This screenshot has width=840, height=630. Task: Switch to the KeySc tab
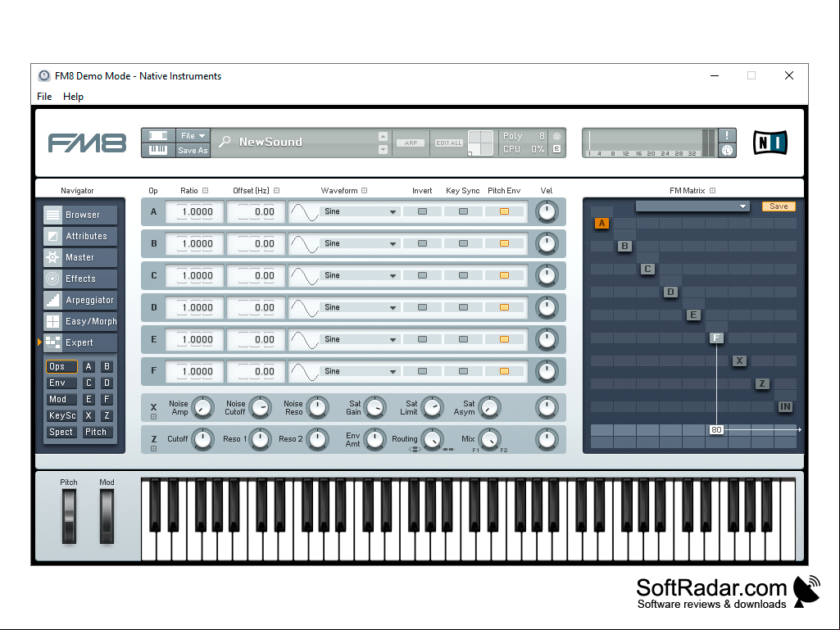tap(61, 415)
